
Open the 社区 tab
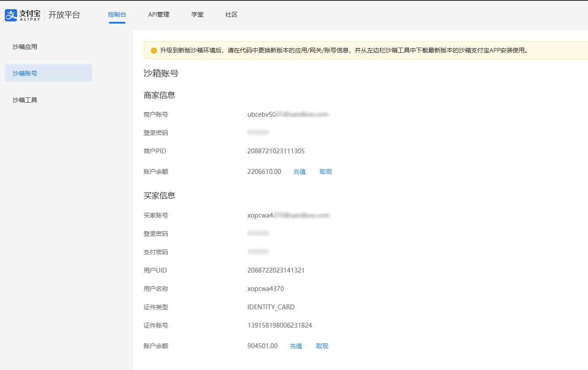(231, 14)
